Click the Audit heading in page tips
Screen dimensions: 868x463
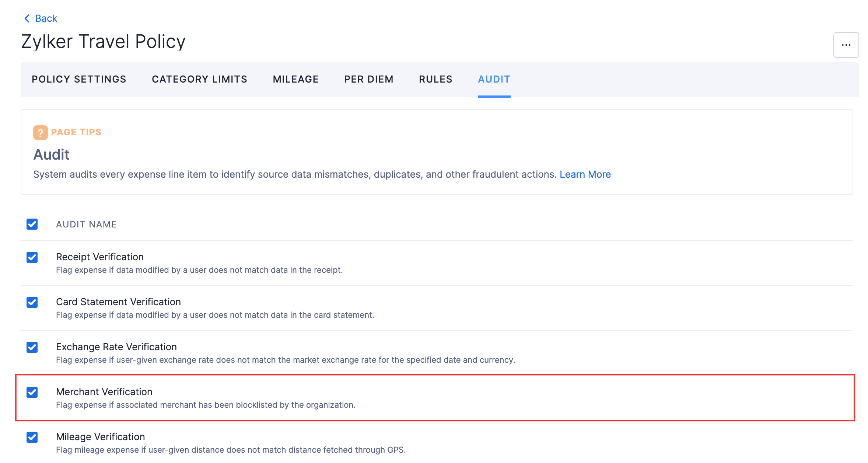51,154
